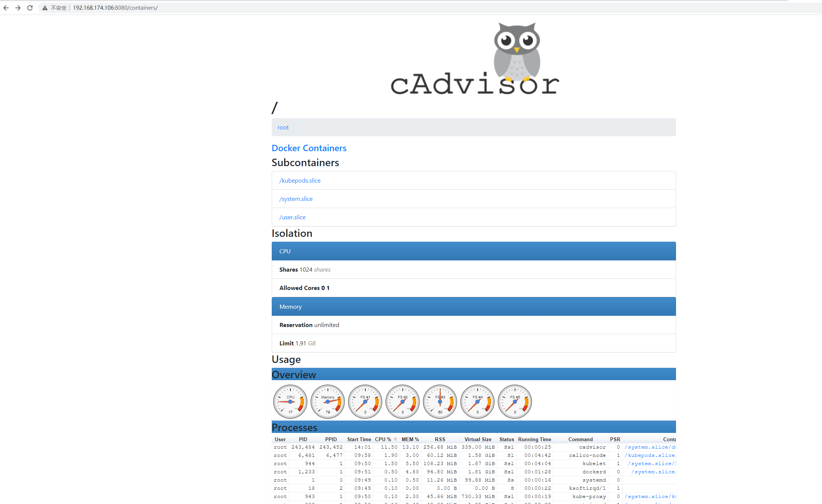
Task: Sort processes by Status header
Action: pos(506,439)
